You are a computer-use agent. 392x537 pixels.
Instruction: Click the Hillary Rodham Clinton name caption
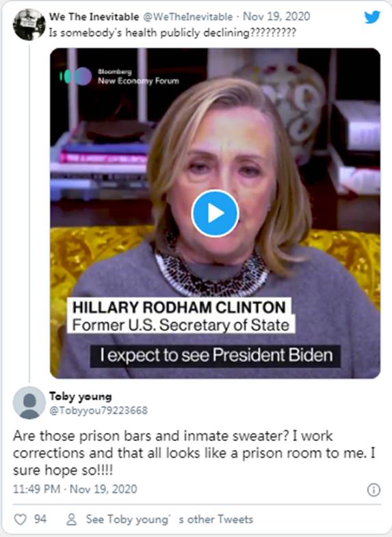[x=179, y=307]
